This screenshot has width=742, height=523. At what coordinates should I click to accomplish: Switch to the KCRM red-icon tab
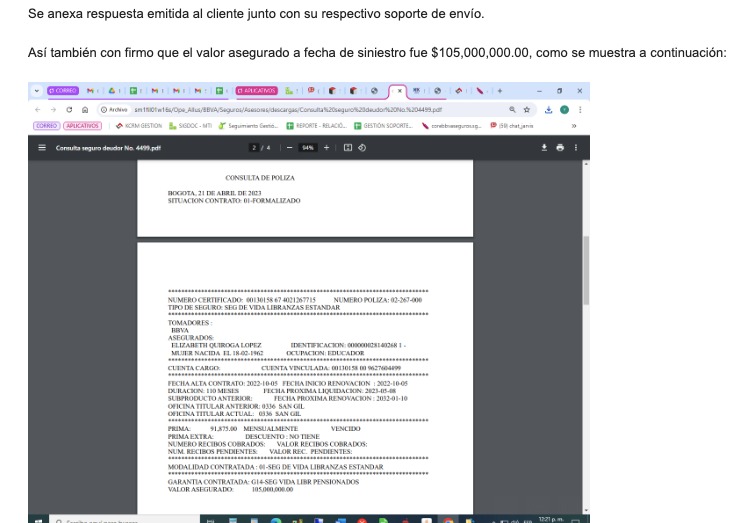459,90
